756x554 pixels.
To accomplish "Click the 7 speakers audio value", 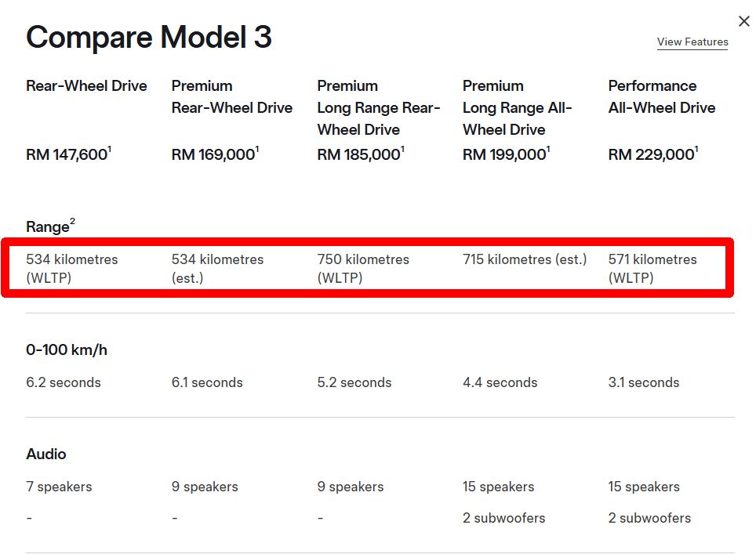I will (59, 487).
